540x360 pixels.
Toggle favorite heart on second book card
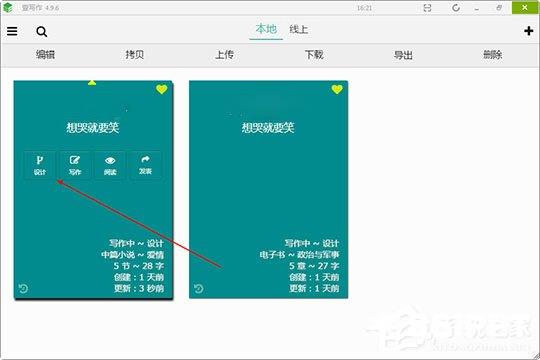click(x=337, y=89)
